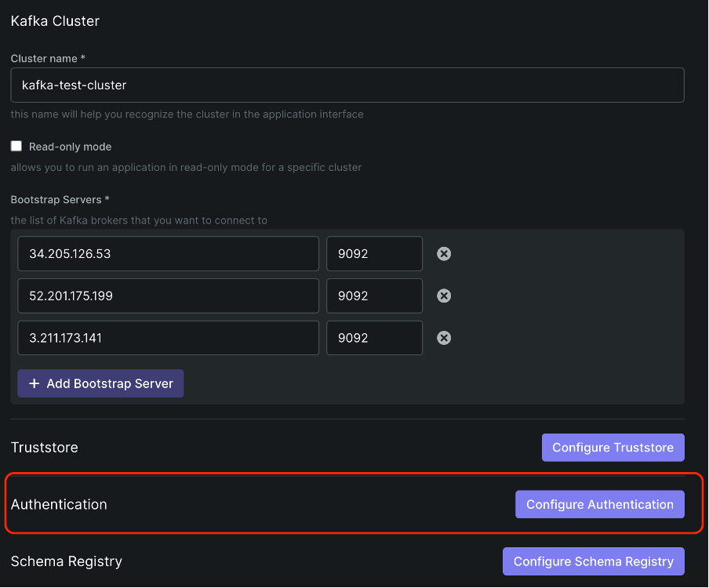This screenshot has height=588, width=709.
Task: Edit port 9092 for 3.211.173.141
Action: point(374,338)
